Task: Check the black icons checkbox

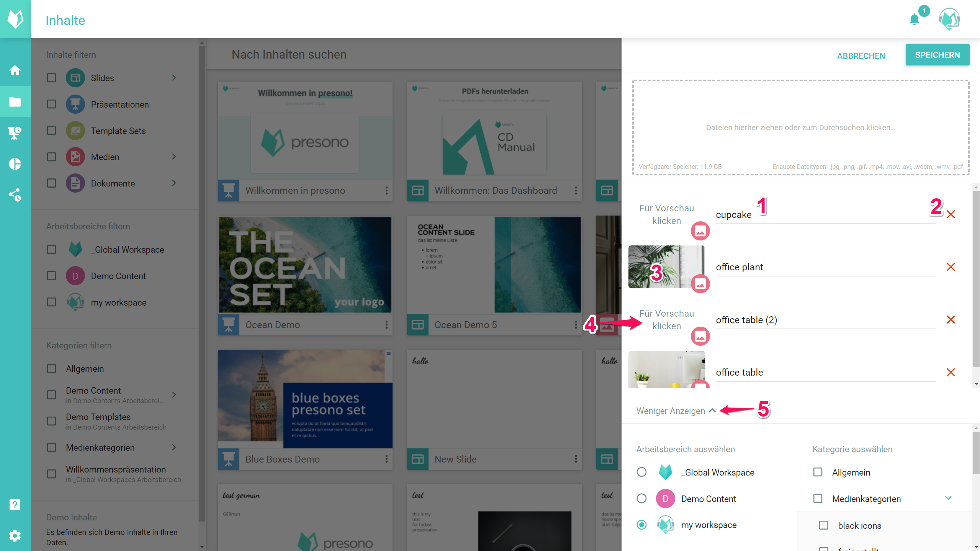Action: coord(823,525)
